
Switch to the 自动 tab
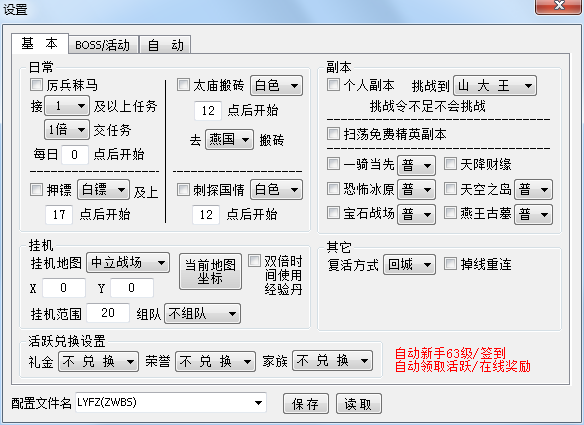pos(166,45)
